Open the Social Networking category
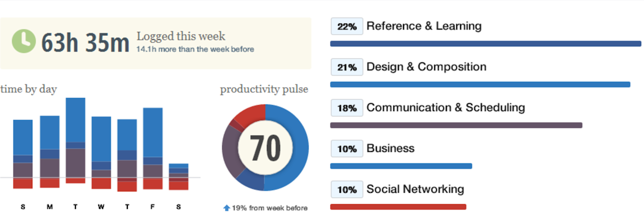Viewport: 644px width, 224px height. pos(415,189)
